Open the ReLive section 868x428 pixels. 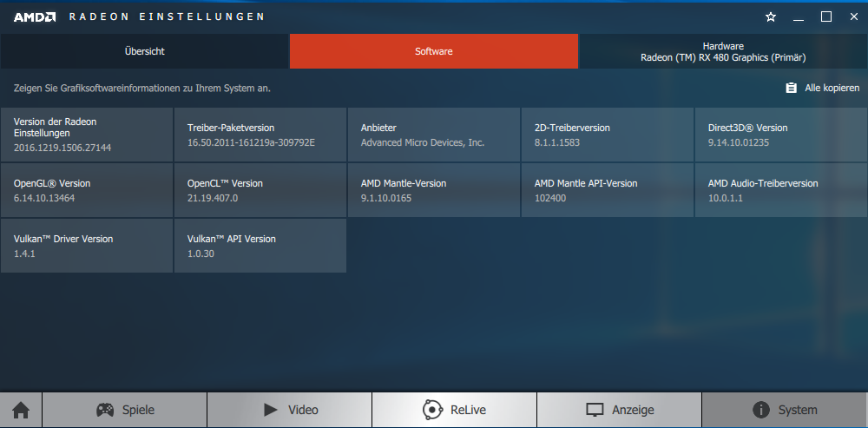click(455, 410)
